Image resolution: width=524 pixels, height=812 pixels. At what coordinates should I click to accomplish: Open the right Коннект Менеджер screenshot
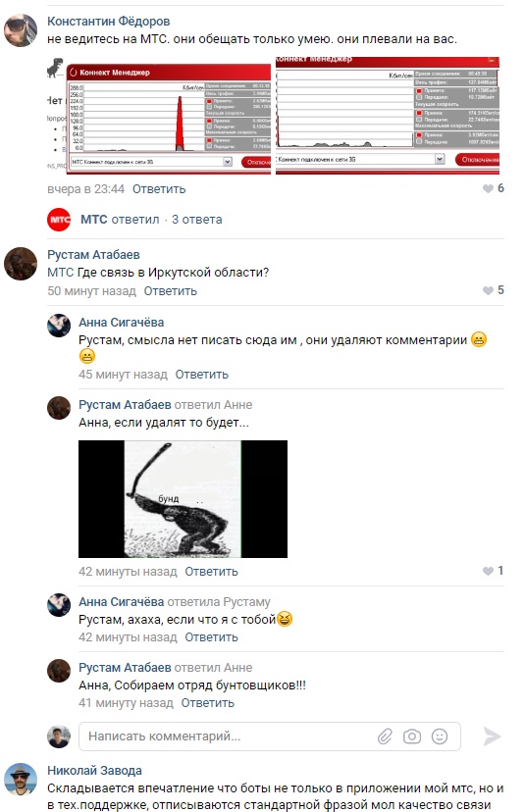tap(388, 116)
